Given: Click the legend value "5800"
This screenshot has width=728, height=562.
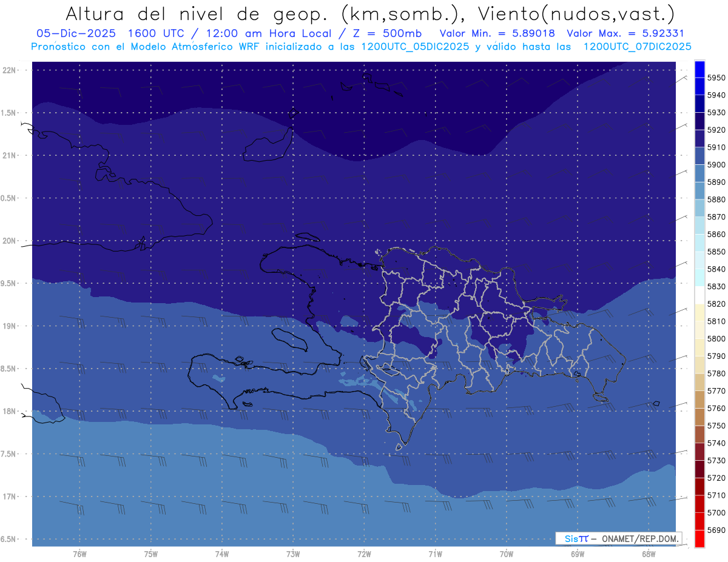Looking at the screenshot, I should [716, 338].
